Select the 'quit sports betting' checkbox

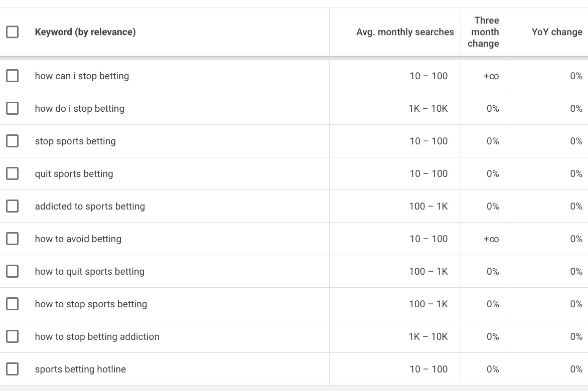point(12,173)
